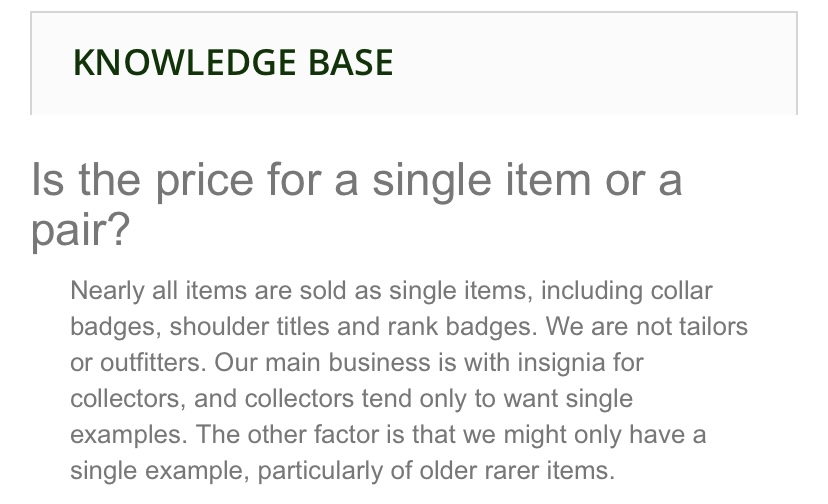The image size is (828, 504).
Task: Click the line starting "collectors, and collectors tend"
Action: 351,399
